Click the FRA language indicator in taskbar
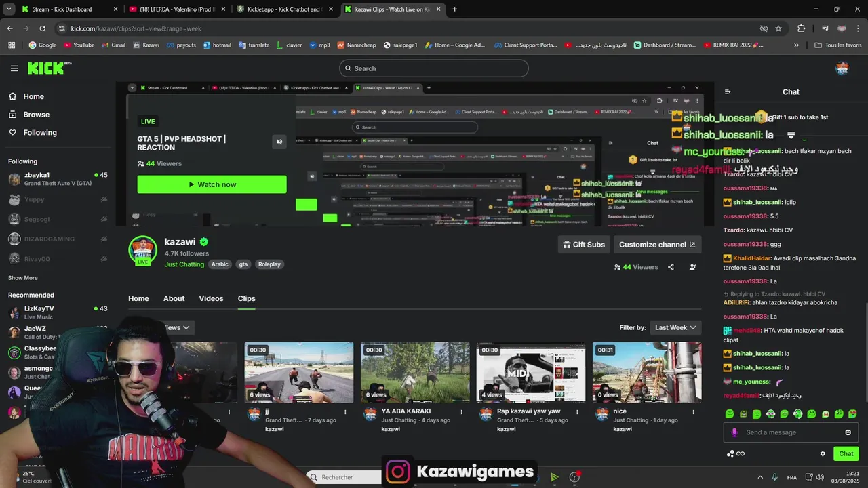Screen dimensions: 868x488 point(792,477)
